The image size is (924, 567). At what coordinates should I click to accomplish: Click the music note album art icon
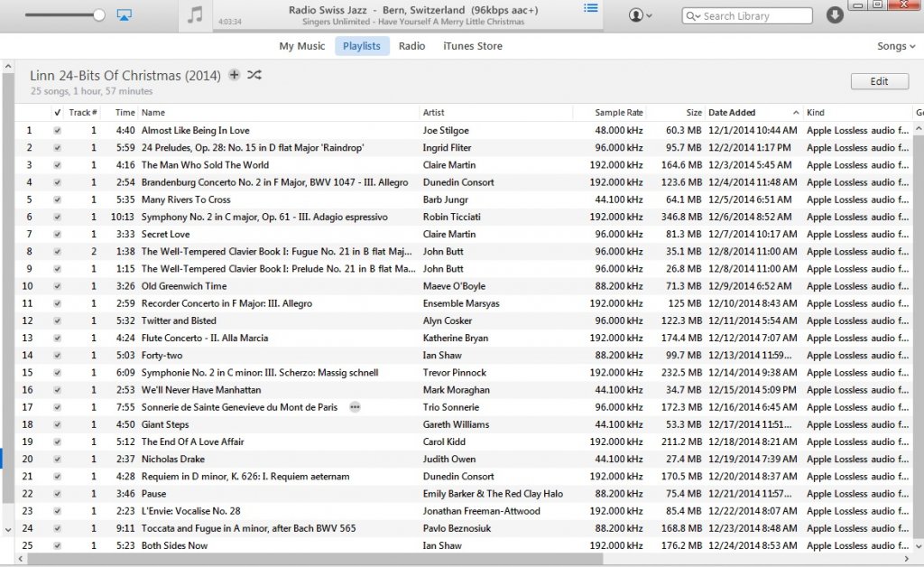[195, 15]
